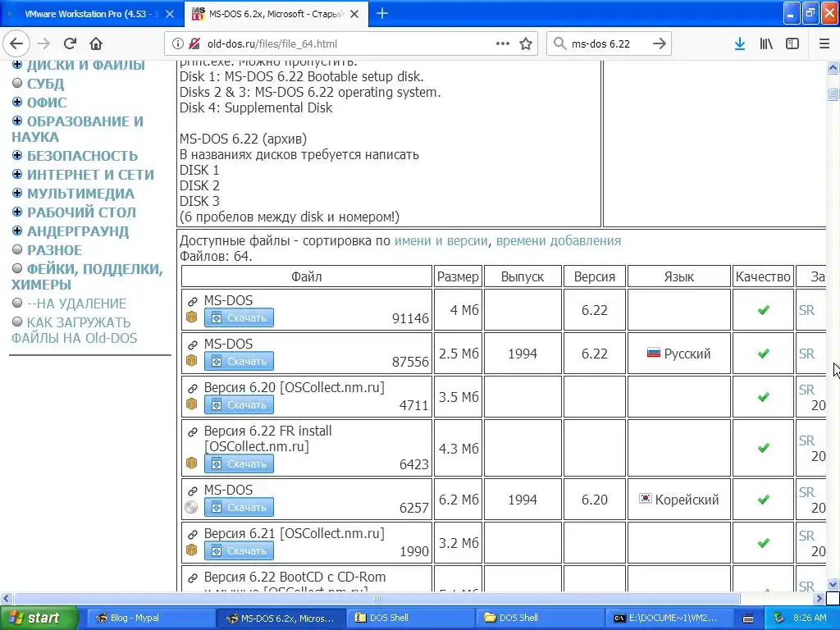This screenshot has height=630, width=840.
Task: Go back to previous page
Action: (16, 43)
